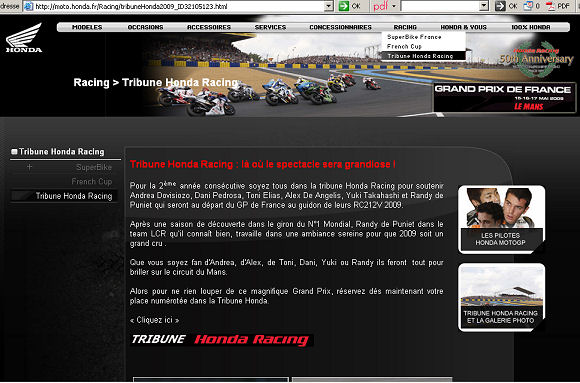
Task: Click the OK label beside green arrow
Action: 356,6
